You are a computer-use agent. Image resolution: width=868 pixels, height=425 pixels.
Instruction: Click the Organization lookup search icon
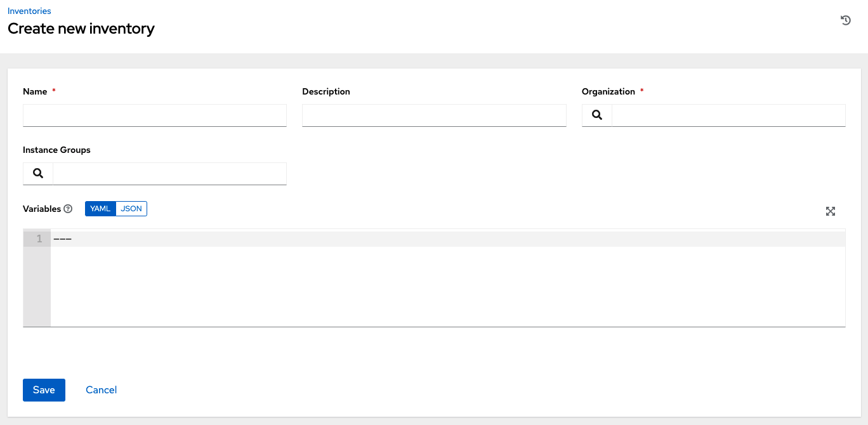(597, 115)
